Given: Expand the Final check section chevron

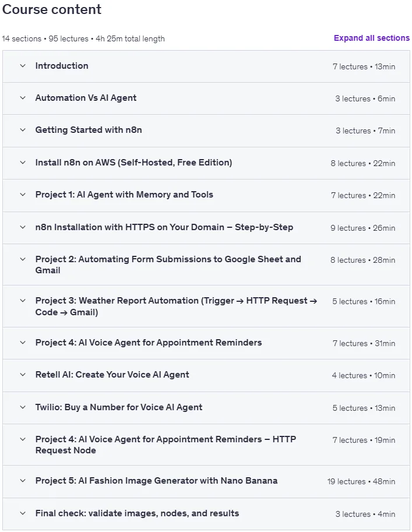Looking at the screenshot, I should 23,513.
